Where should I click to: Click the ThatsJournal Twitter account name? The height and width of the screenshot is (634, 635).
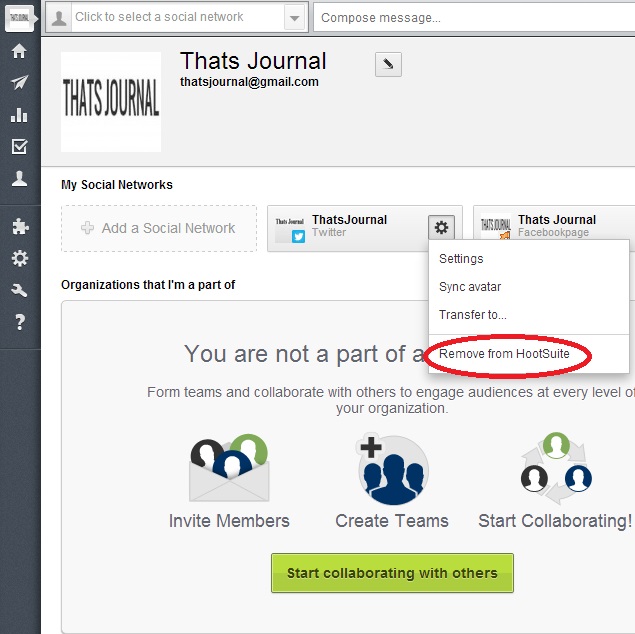[x=349, y=220]
